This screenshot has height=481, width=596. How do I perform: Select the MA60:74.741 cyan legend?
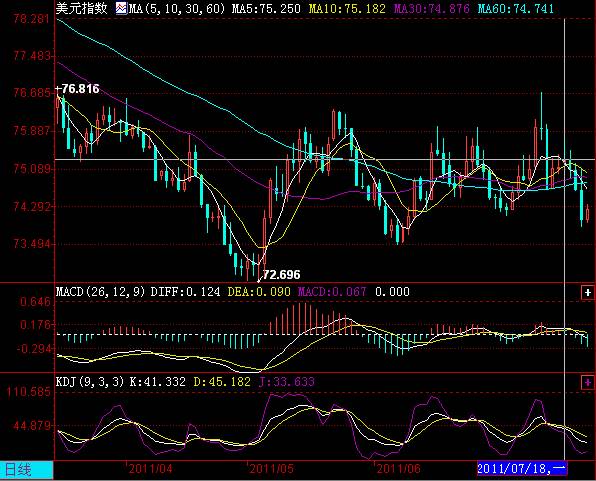tap(515, 8)
